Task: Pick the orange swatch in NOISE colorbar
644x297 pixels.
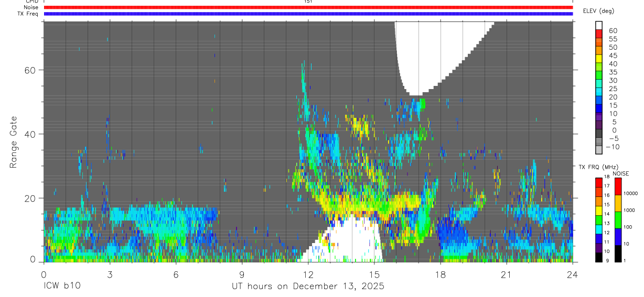Action: pos(618,203)
